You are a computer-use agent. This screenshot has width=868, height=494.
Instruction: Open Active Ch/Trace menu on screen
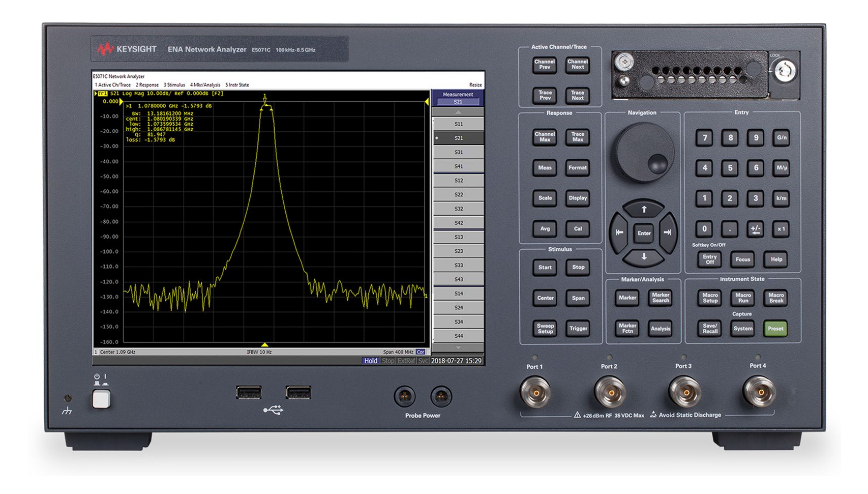click(x=112, y=85)
